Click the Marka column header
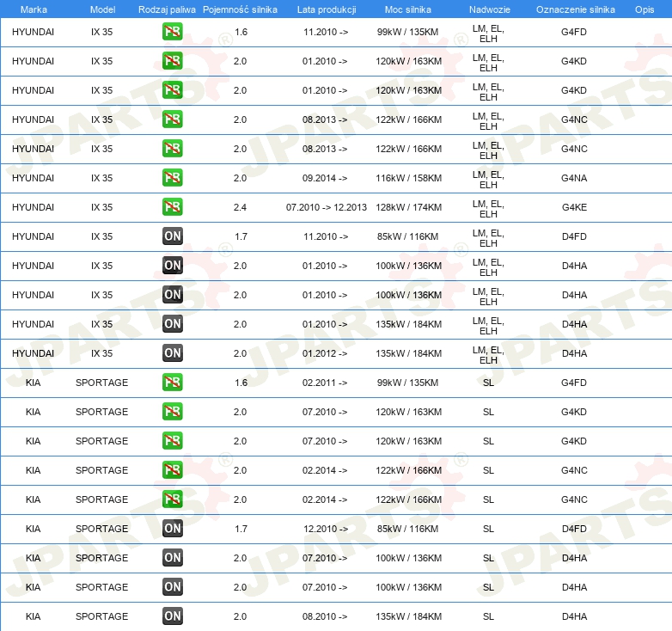The height and width of the screenshot is (631, 672). pos(34,9)
